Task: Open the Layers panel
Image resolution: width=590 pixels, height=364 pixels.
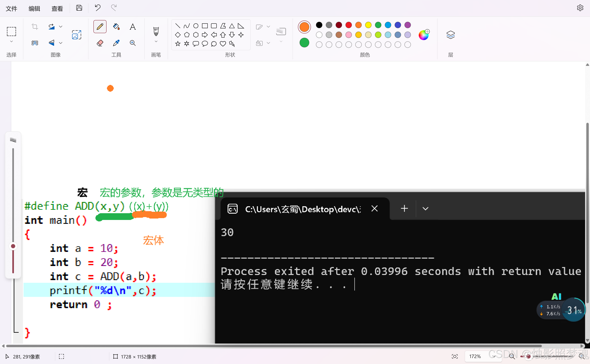Action: (450, 35)
